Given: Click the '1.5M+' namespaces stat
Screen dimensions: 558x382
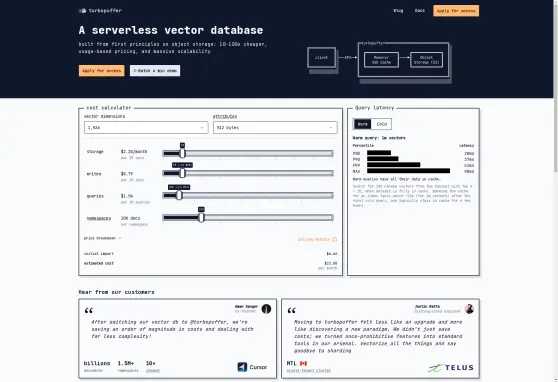Looking at the screenshot, I should click(x=126, y=363).
